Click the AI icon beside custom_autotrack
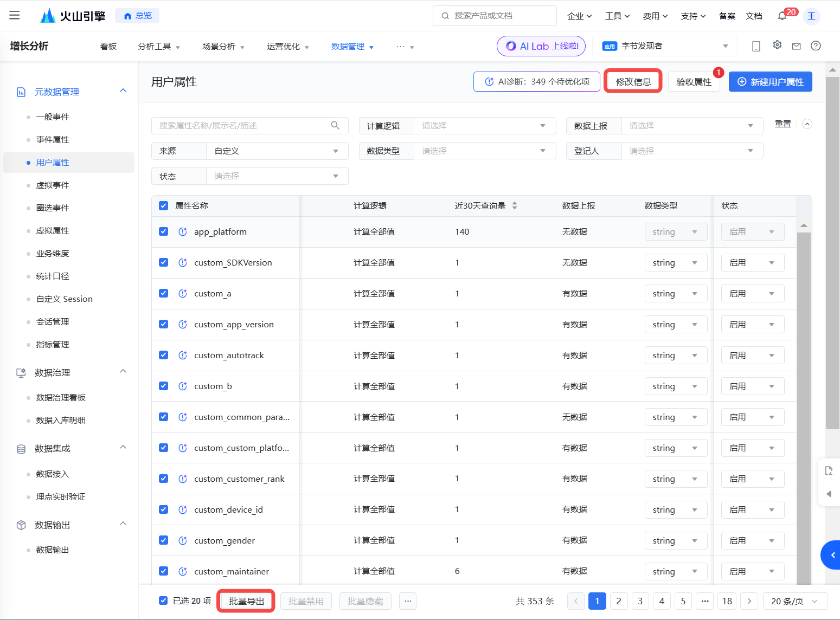840x620 pixels. pos(183,355)
